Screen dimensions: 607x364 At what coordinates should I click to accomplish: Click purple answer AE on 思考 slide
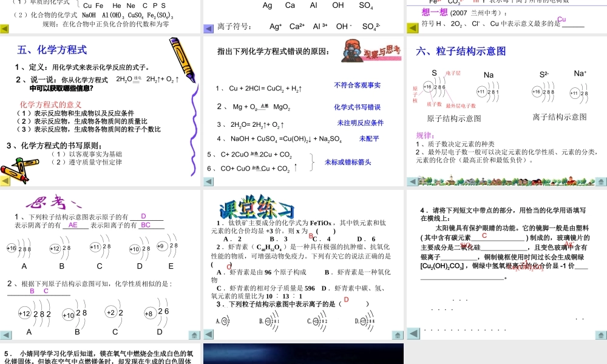pyautogui.click(x=73, y=224)
